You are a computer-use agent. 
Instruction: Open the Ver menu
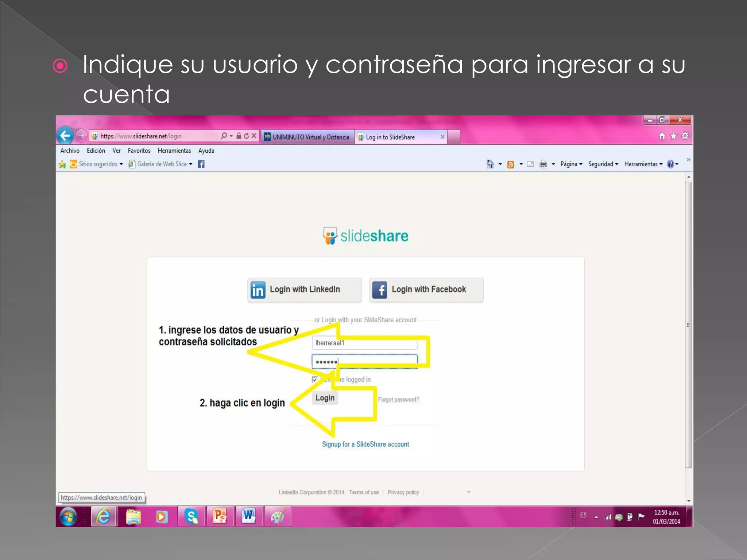click(x=116, y=151)
